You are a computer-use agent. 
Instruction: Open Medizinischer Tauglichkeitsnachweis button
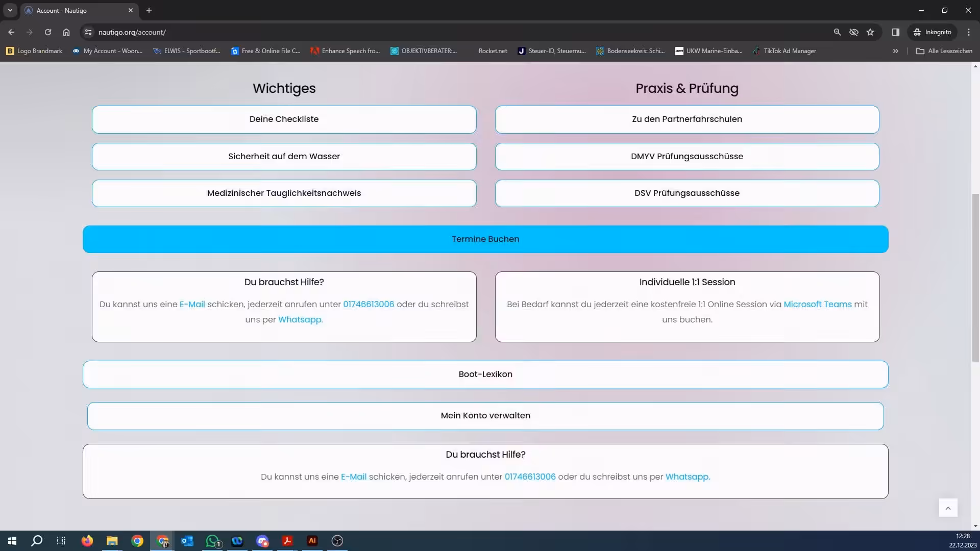tap(284, 193)
